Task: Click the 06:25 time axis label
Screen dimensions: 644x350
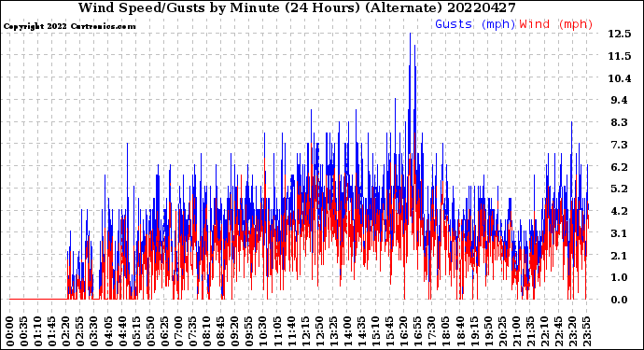Action: click(x=164, y=331)
